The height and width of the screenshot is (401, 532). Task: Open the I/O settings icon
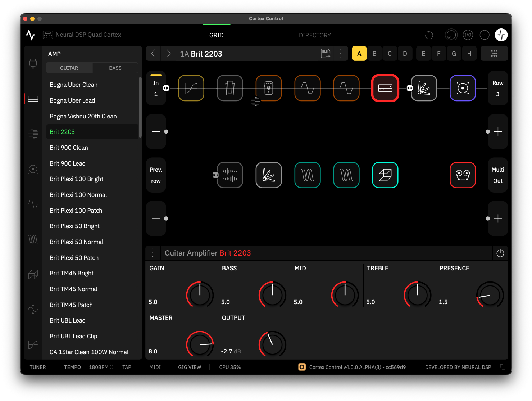[x=468, y=35]
